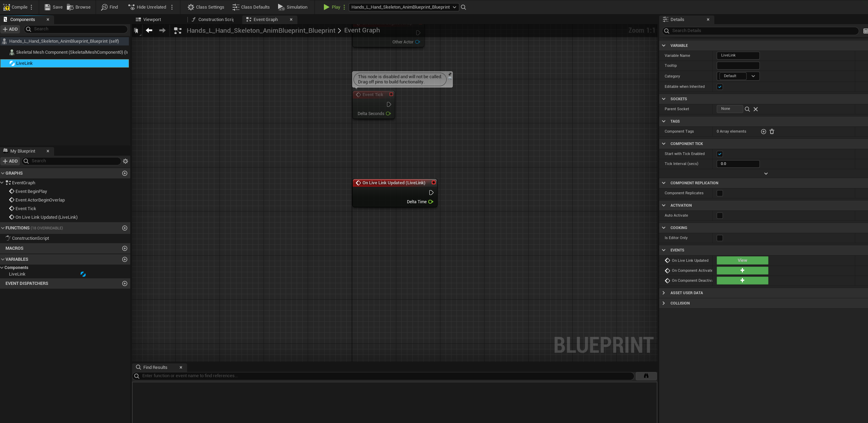Open the My Blueprint search filter gear

(x=125, y=161)
